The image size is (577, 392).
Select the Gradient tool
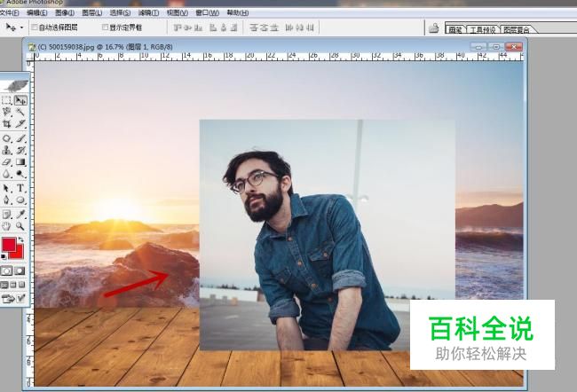[20, 162]
